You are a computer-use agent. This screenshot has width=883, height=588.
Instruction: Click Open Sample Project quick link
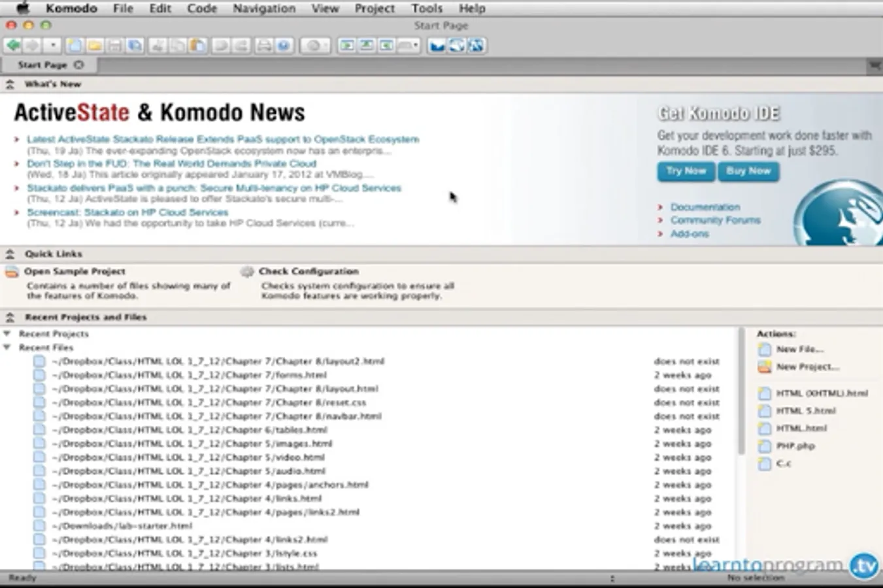click(x=75, y=271)
